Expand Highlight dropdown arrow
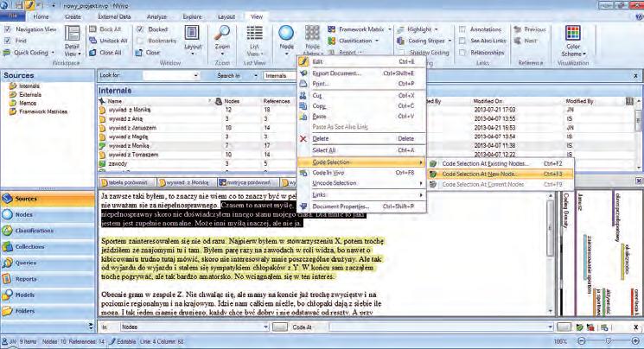This screenshot has height=349, width=644. coord(437,29)
